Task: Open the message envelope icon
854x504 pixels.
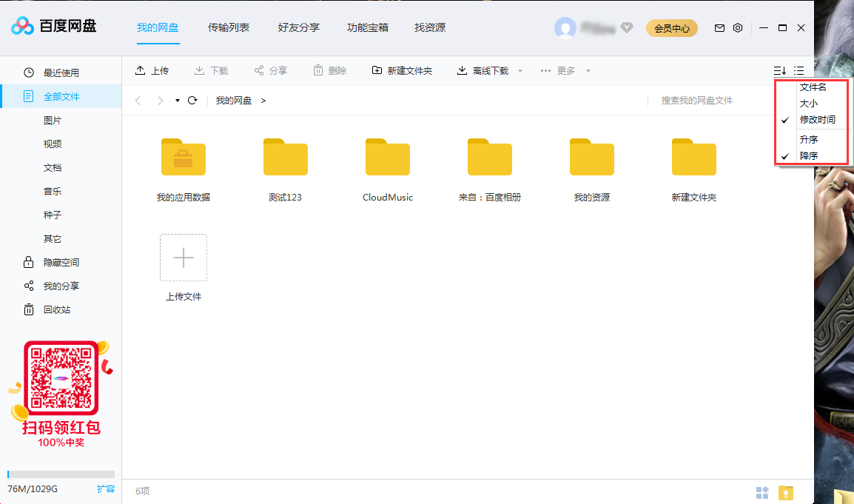Action: click(719, 27)
